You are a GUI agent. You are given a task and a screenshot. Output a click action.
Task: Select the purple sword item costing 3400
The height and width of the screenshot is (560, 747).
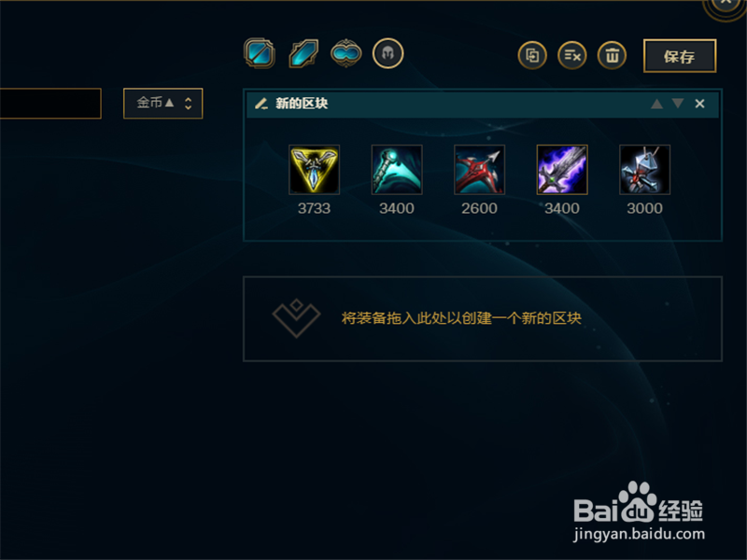pos(562,170)
